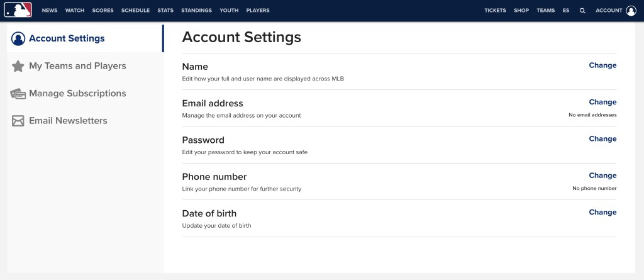The height and width of the screenshot is (280, 644).
Task: Open My Teams and Players section
Action: (x=86, y=66)
